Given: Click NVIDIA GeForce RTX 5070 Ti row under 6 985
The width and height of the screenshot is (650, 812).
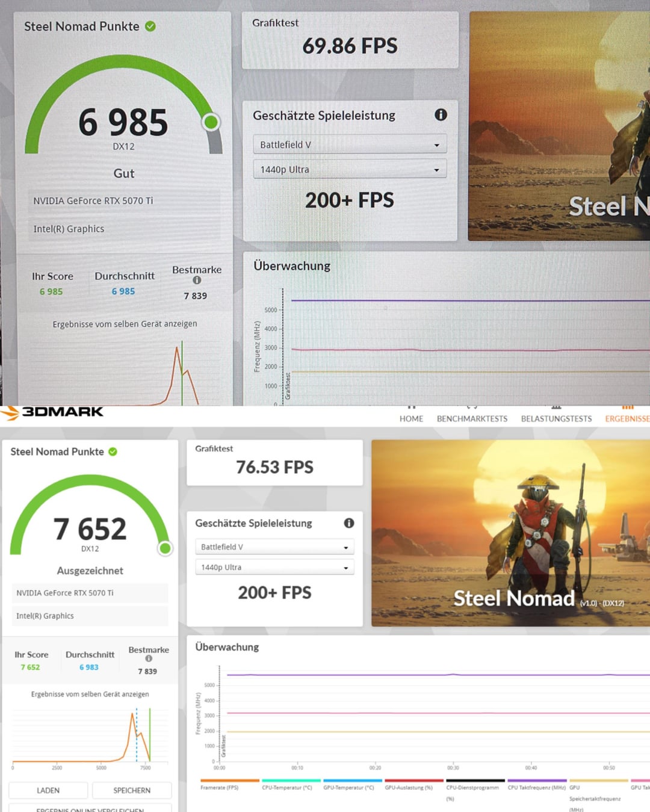Looking at the screenshot, I should [x=123, y=200].
